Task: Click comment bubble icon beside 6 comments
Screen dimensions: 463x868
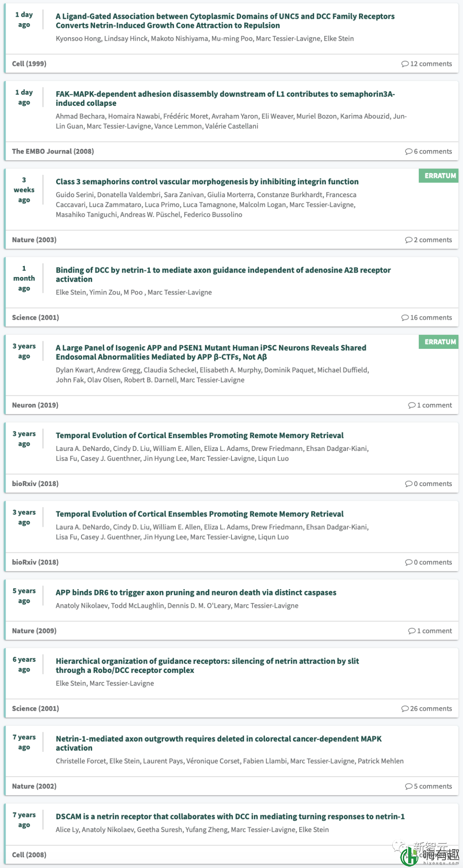Action: pos(409,152)
